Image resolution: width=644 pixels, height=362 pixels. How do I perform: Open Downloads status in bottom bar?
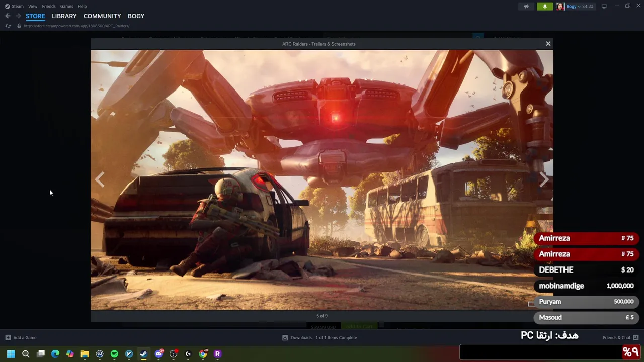(324, 338)
